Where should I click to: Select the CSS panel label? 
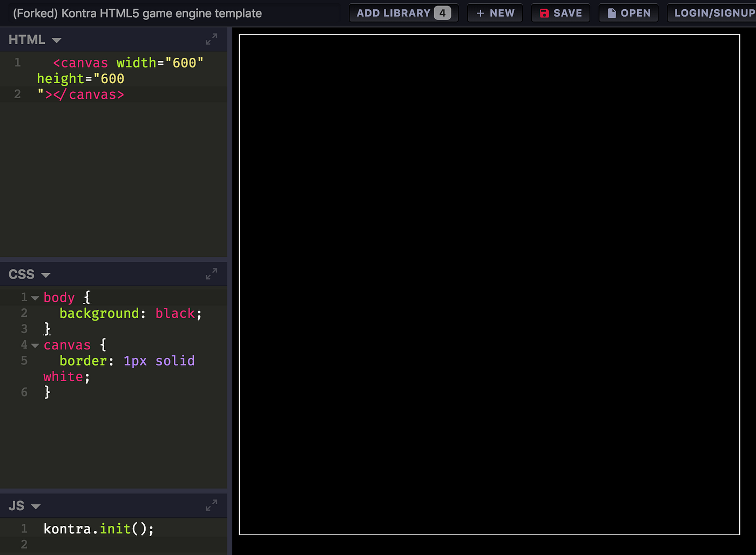(22, 274)
